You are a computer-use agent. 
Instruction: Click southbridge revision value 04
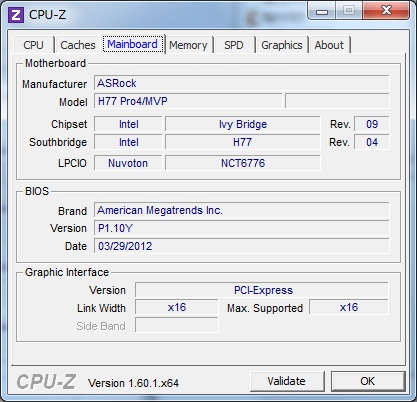pyautogui.click(x=372, y=142)
